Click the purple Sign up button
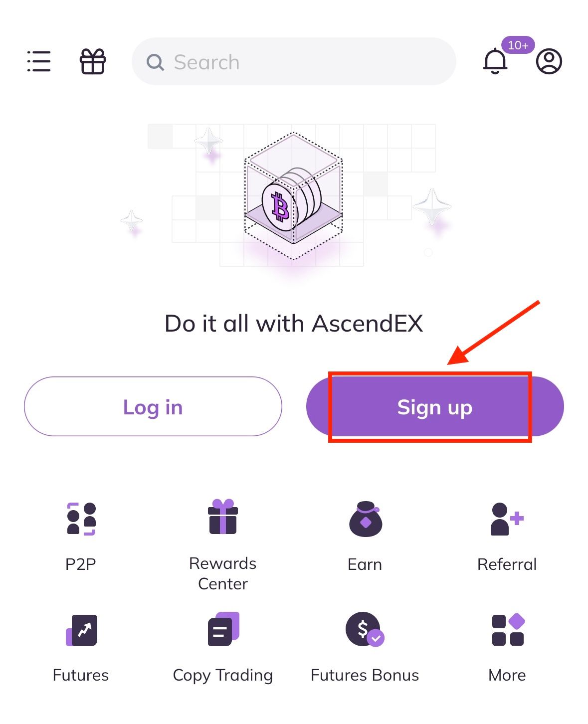 [435, 406]
